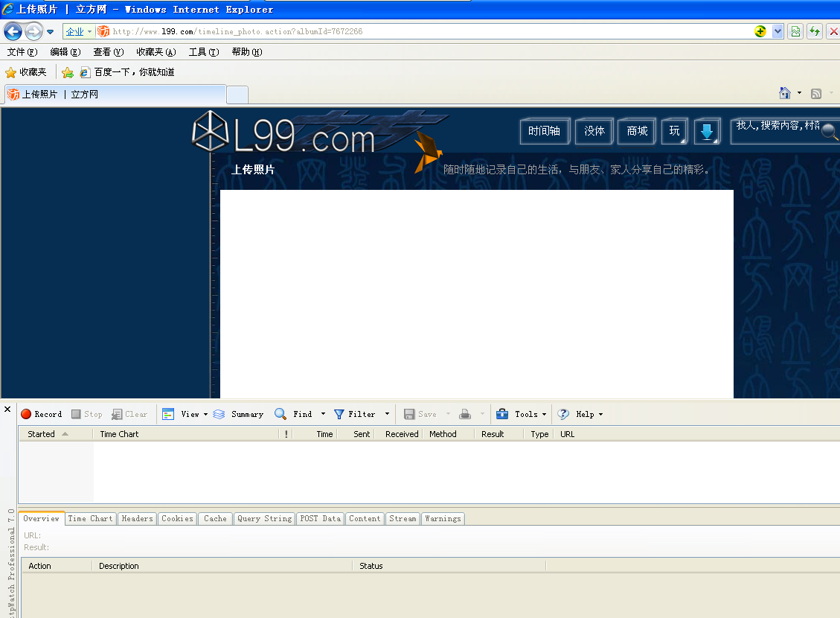
Task: Open the Summary view in HttpWatch
Action: pyautogui.click(x=240, y=414)
